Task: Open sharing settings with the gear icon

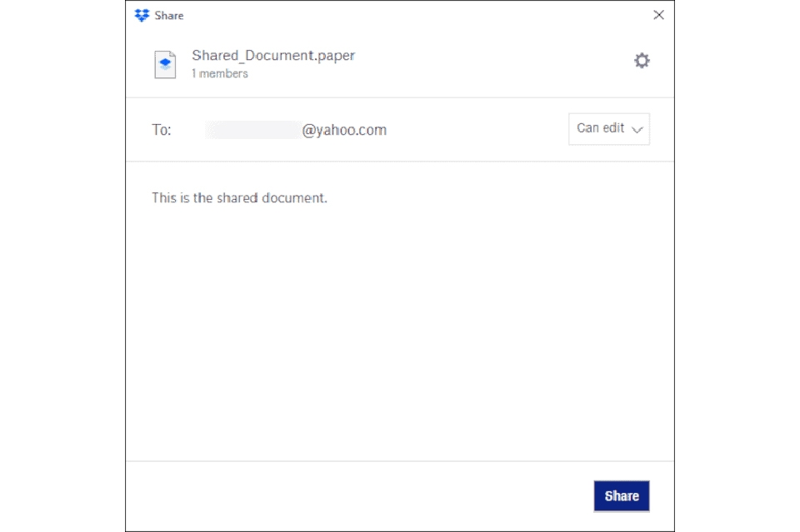Action: [642, 61]
